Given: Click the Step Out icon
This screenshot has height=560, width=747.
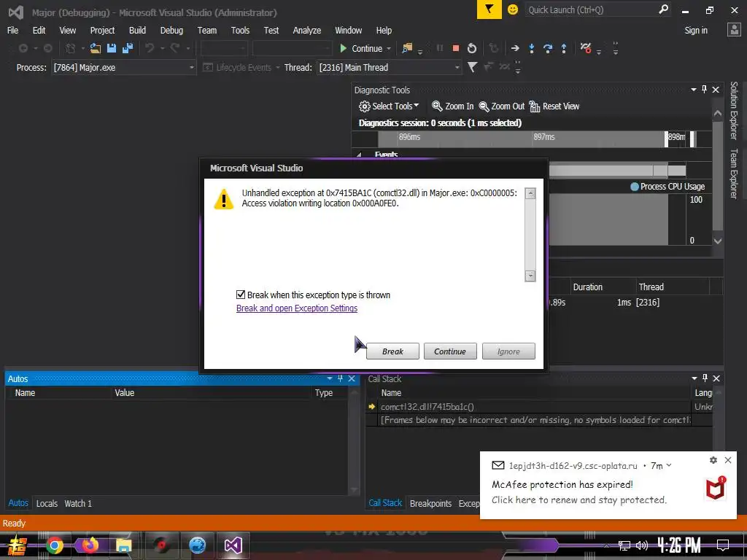Looking at the screenshot, I should coord(564,48).
